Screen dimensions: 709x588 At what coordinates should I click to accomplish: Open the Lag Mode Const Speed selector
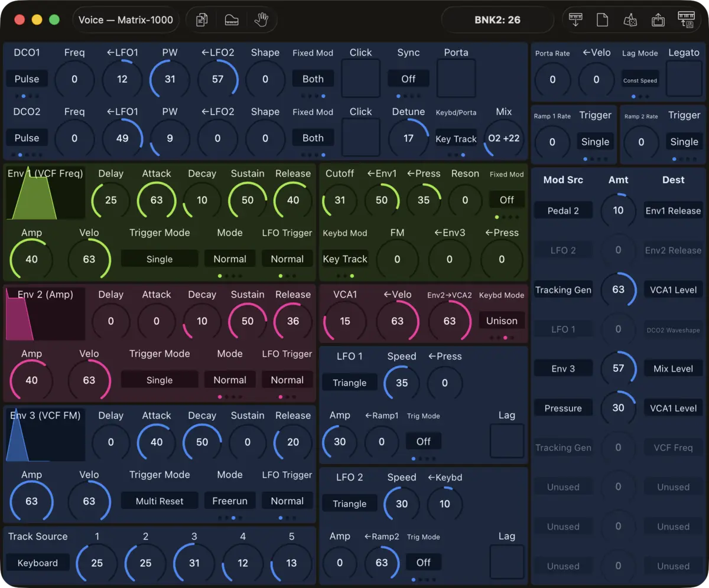pyautogui.click(x=640, y=80)
